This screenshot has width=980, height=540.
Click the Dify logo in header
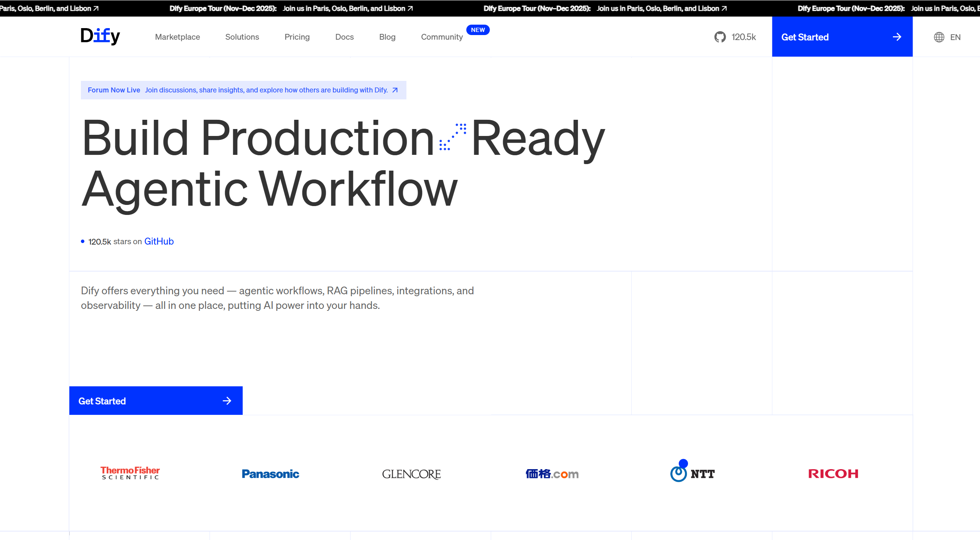click(100, 36)
